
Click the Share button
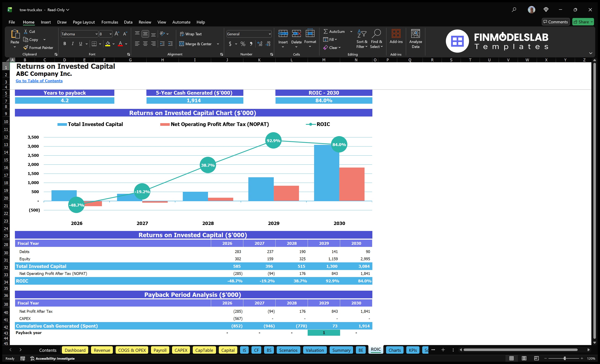tap(583, 22)
